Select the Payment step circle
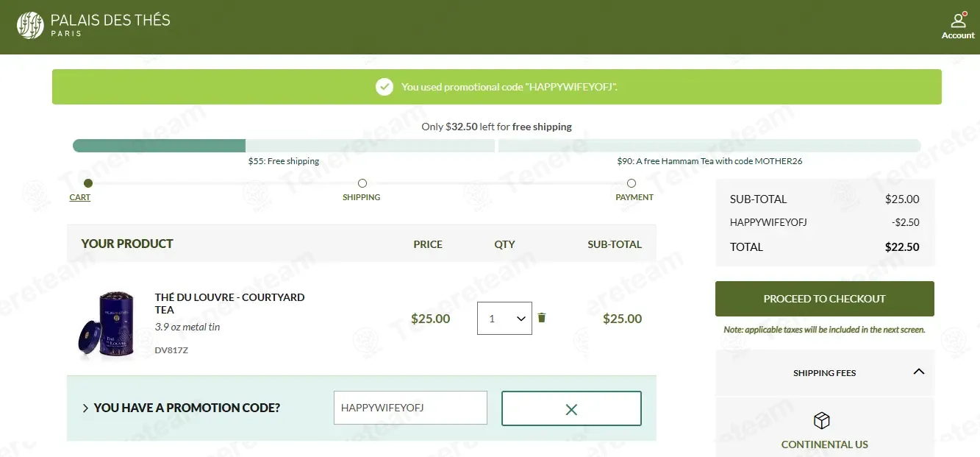This screenshot has height=457, width=980. click(632, 183)
